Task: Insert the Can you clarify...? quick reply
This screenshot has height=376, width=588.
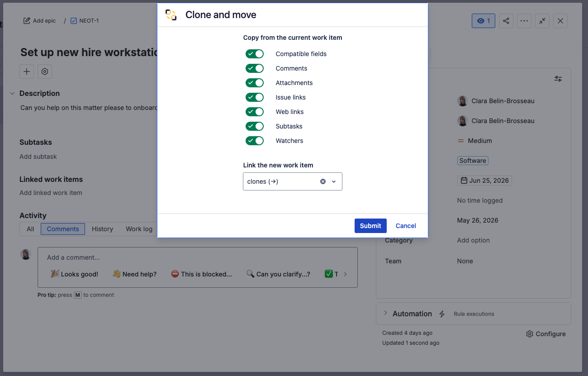Action: click(x=278, y=274)
